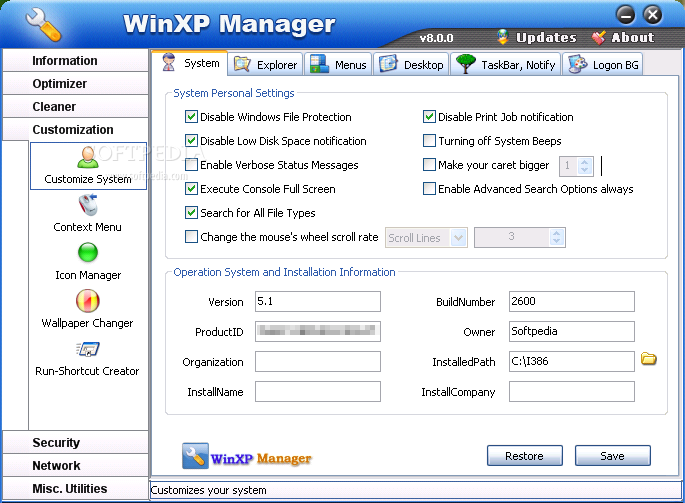
Task: Uncheck Disable Windows File Protection
Action: pos(191,117)
